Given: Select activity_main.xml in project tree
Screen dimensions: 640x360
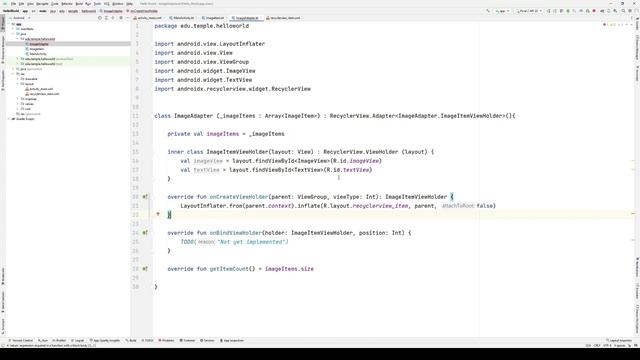Looking at the screenshot, I should pyautogui.click(x=41, y=89).
